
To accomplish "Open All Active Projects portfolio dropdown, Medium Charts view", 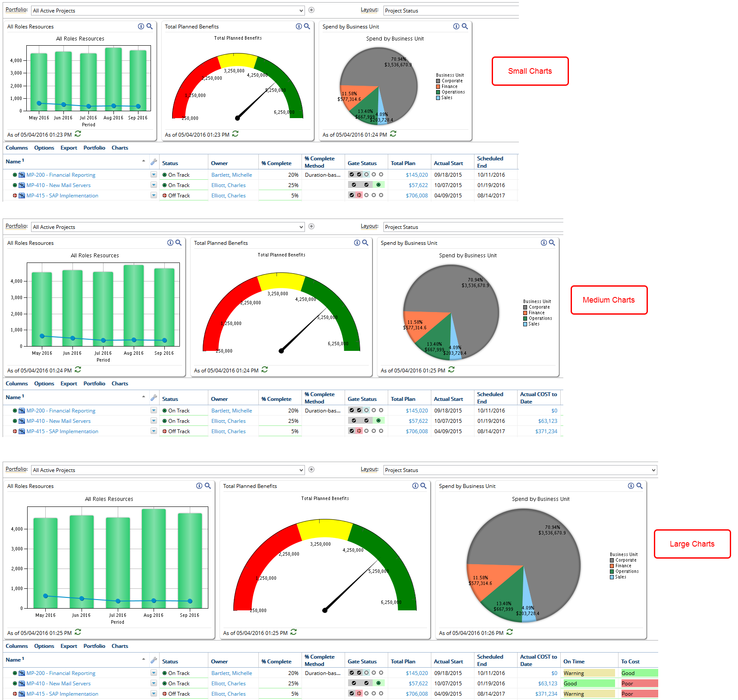I will point(168,227).
